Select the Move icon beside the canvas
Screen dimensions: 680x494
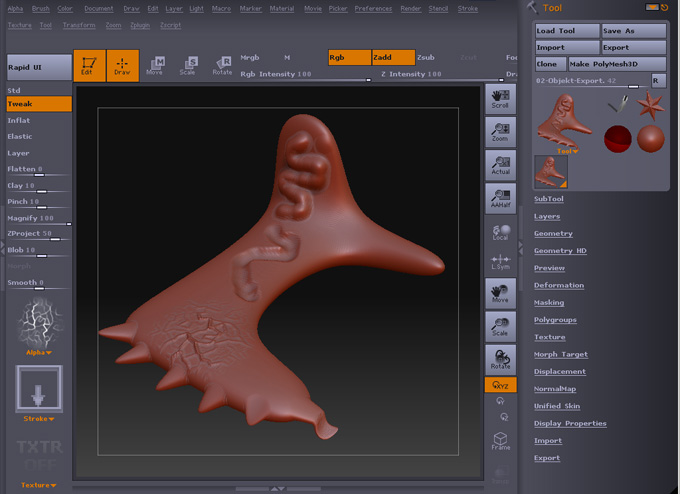pyautogui.click(x=500, y=292)
